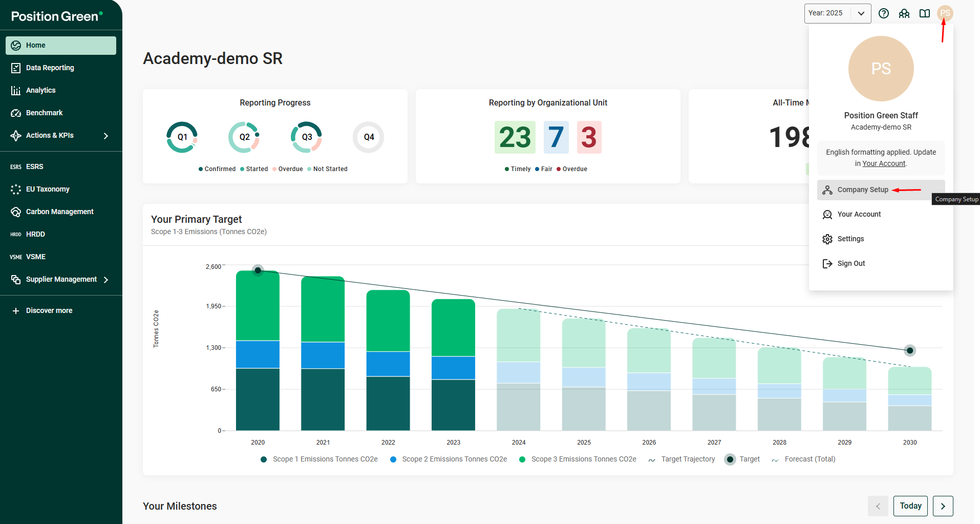Toggle Scope 2 Emissions legend series

[x=454, y=459]
